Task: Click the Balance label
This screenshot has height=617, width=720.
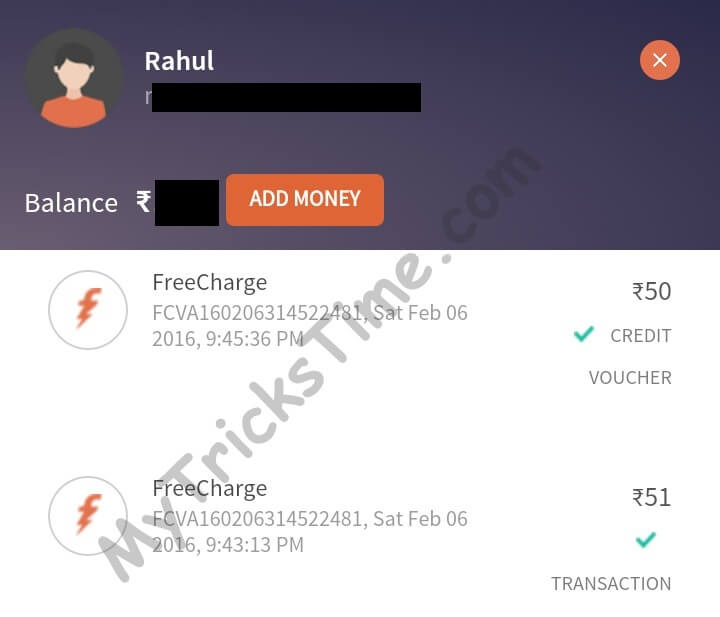Action: click(71, 203)
